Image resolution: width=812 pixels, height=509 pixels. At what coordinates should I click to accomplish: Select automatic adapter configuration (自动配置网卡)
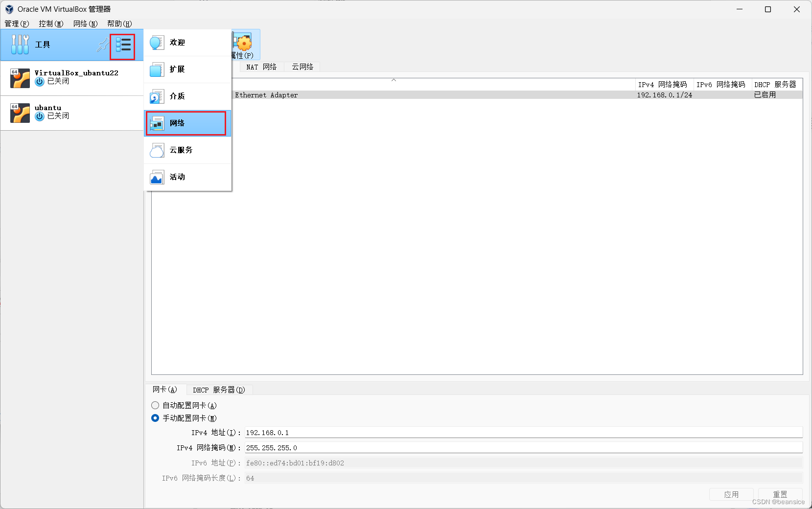coord(155,405)
